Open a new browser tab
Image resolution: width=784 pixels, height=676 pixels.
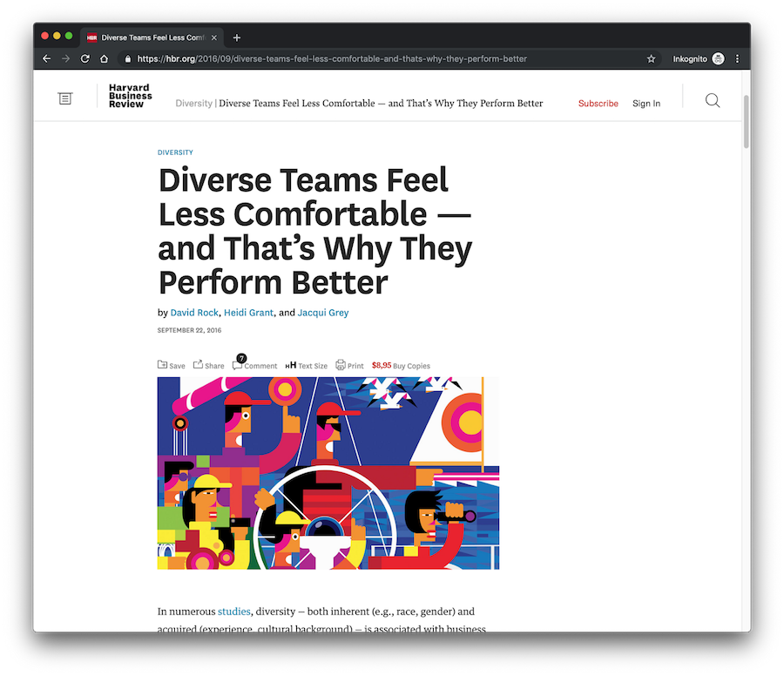[237, 37]
